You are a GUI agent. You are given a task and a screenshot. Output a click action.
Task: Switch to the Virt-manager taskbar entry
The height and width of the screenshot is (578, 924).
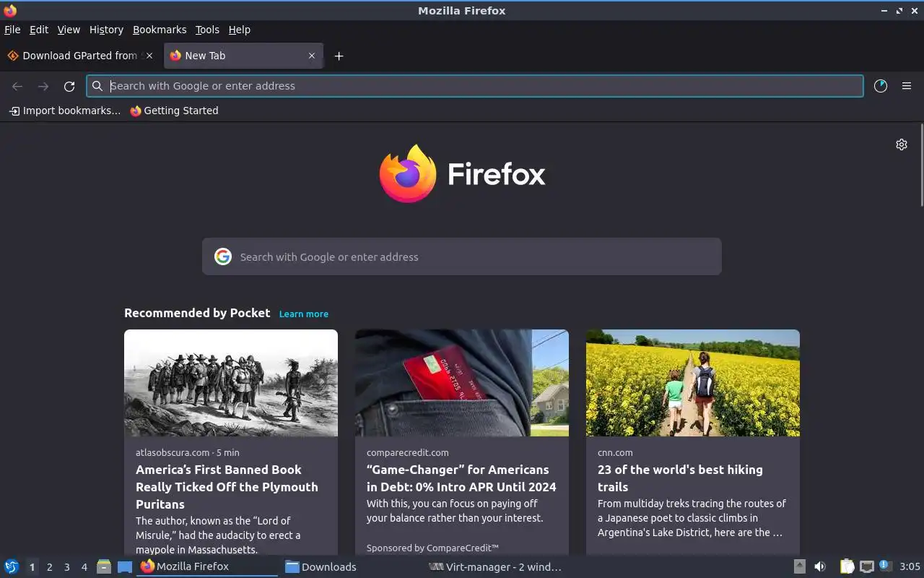pos(495,567)
